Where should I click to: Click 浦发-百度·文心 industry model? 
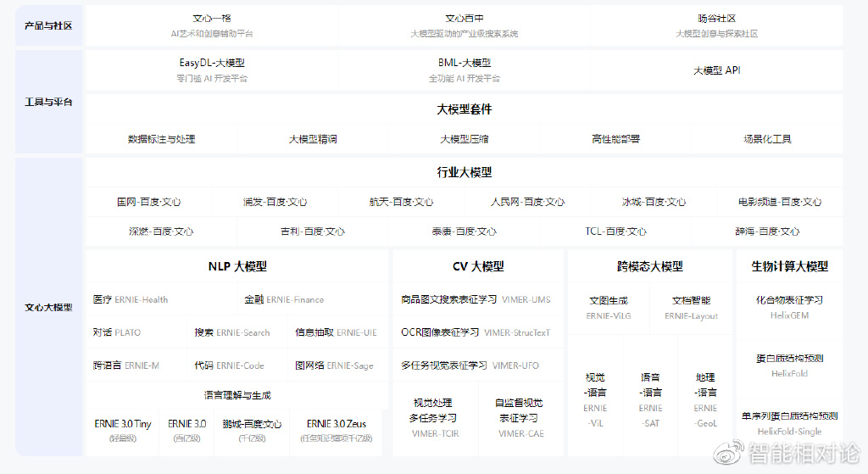pos(275,202)
